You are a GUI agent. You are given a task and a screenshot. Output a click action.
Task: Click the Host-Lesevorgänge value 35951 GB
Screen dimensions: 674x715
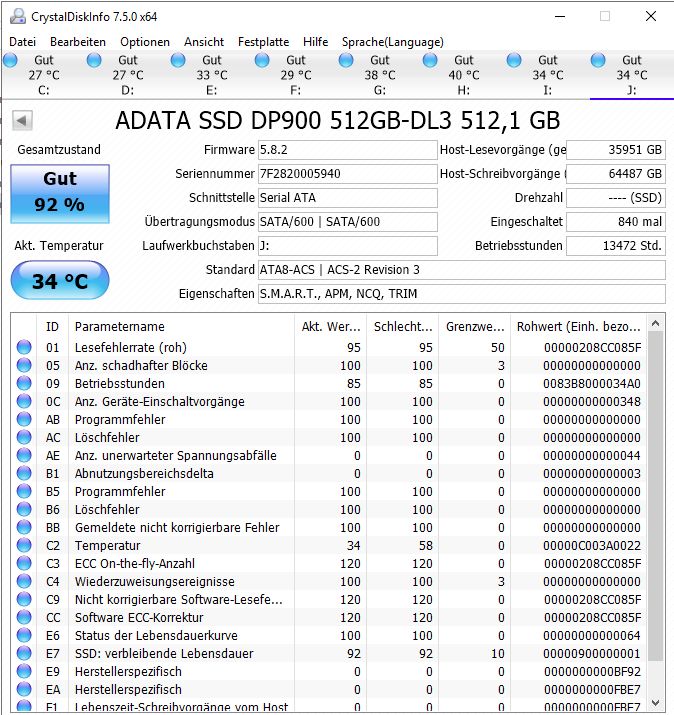616,150
